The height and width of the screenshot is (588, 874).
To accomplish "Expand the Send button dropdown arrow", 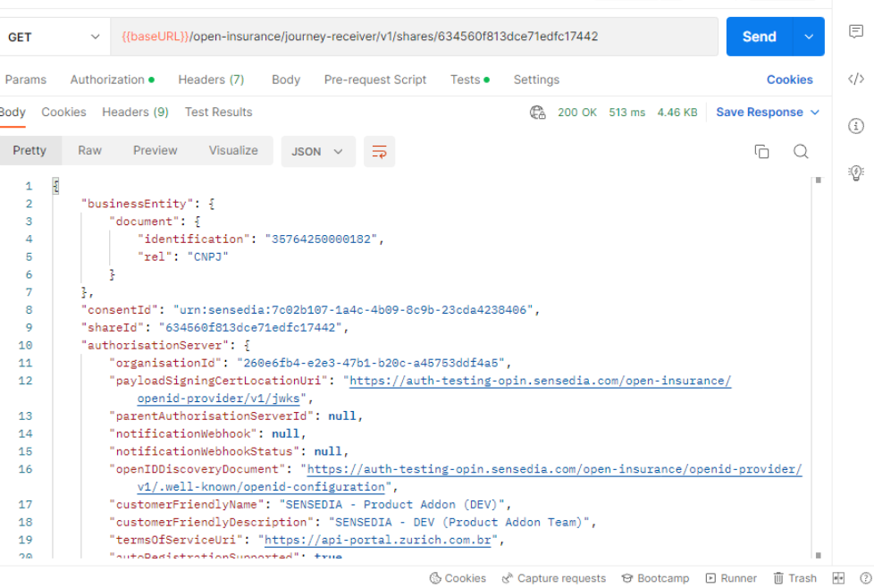I will (809, 37).
